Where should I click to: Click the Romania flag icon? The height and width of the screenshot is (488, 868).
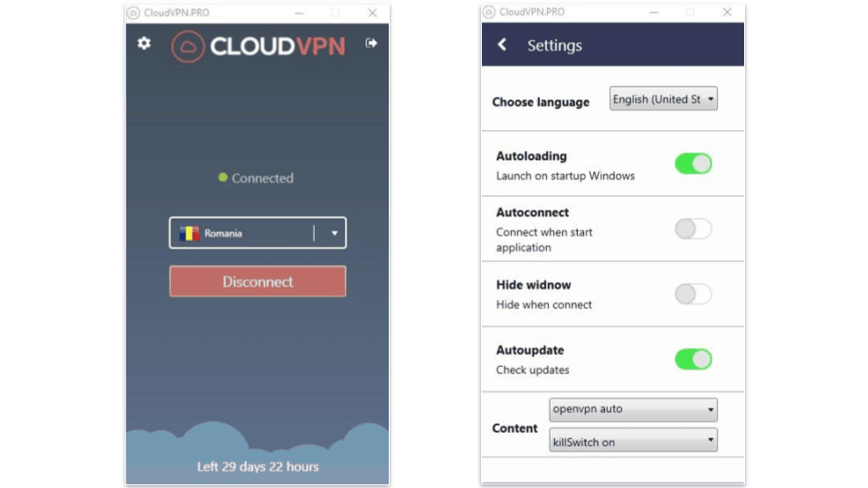tap(189, 233)
